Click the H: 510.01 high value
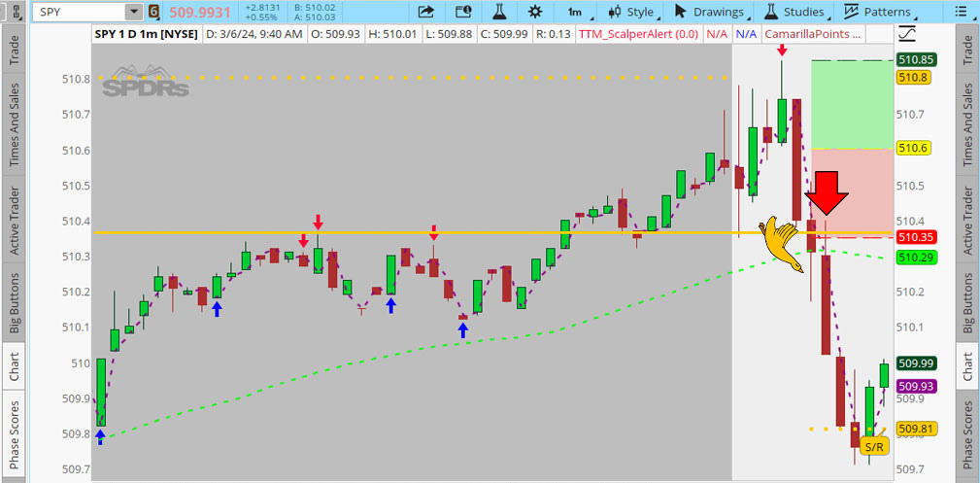980x483 pixels. click(x=393, y=34)
